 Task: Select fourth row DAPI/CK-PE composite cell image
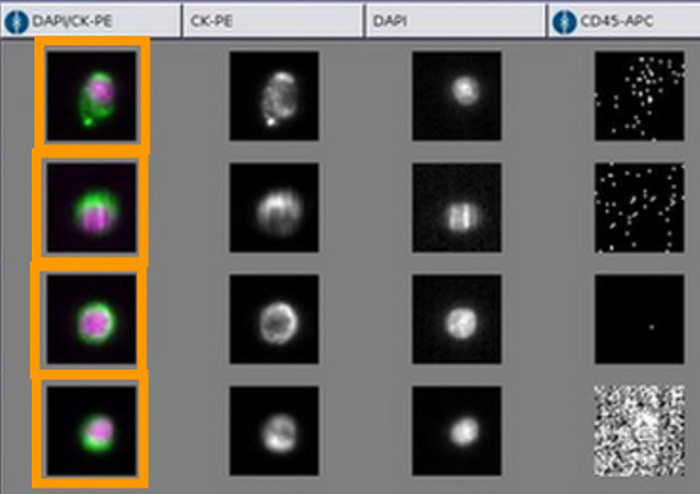pos(92,431)
